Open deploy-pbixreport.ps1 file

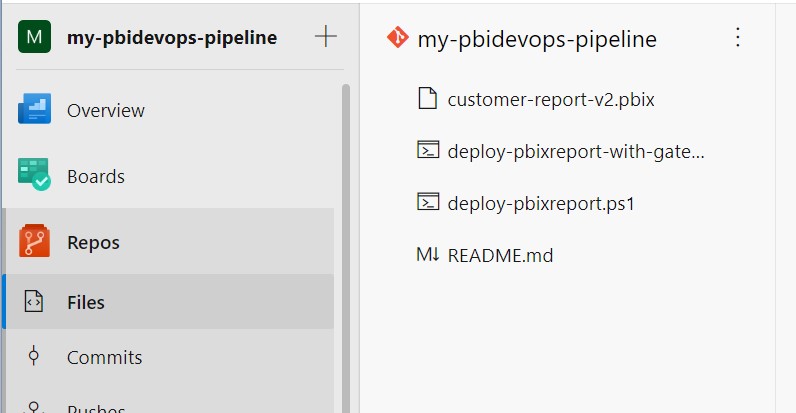(x=541, y=204)
